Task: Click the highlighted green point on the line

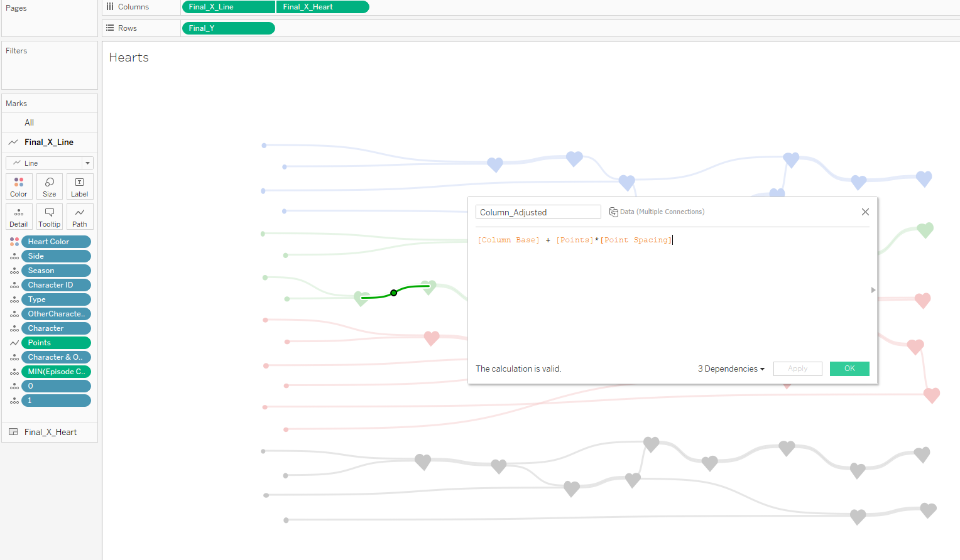Action: (x=394, y=293)
